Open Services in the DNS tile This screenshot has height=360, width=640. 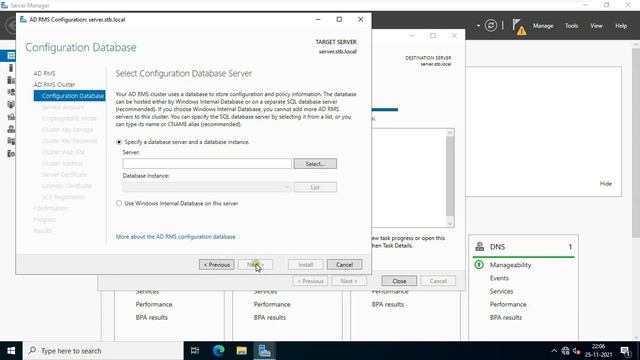(x=501, y=291)
